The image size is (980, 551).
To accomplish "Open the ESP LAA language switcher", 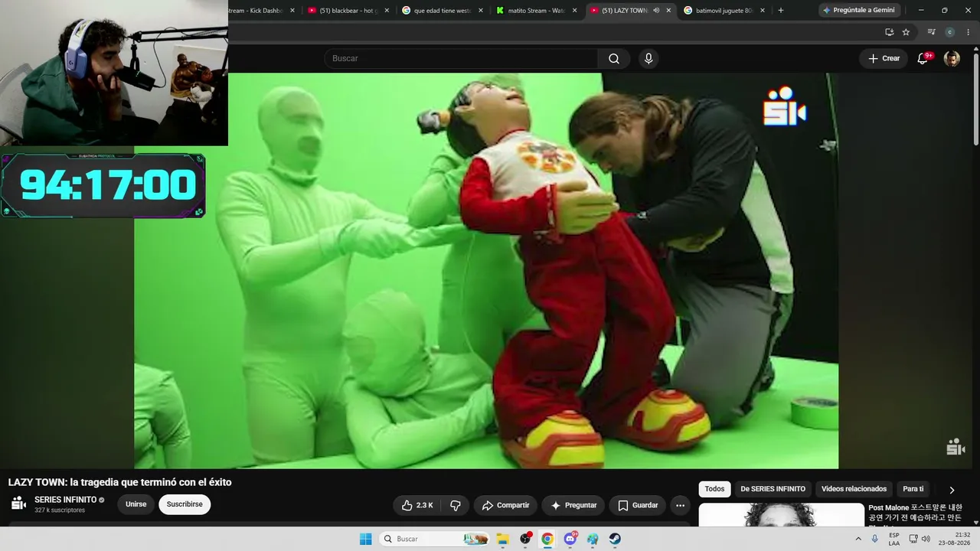I will [x=894, y=539].
